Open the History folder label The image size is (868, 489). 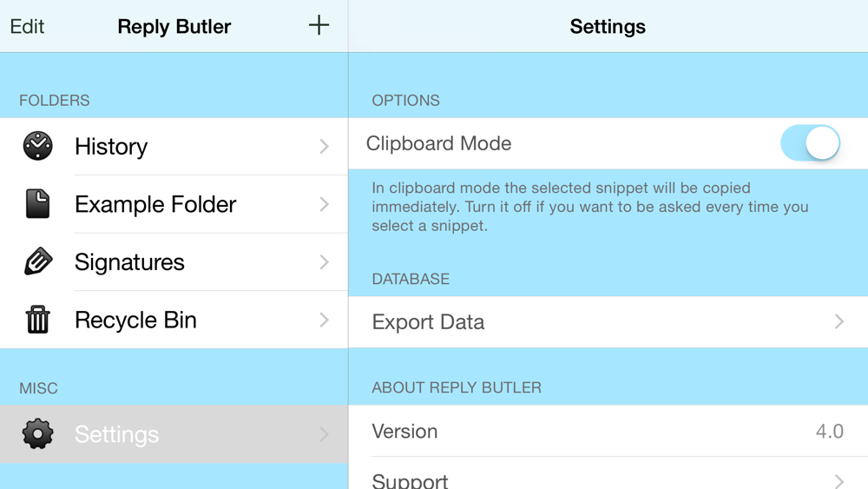pos(111,147)
